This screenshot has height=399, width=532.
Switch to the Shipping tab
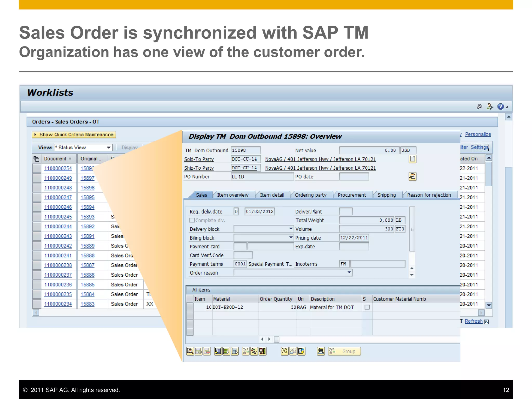point(387,195)
